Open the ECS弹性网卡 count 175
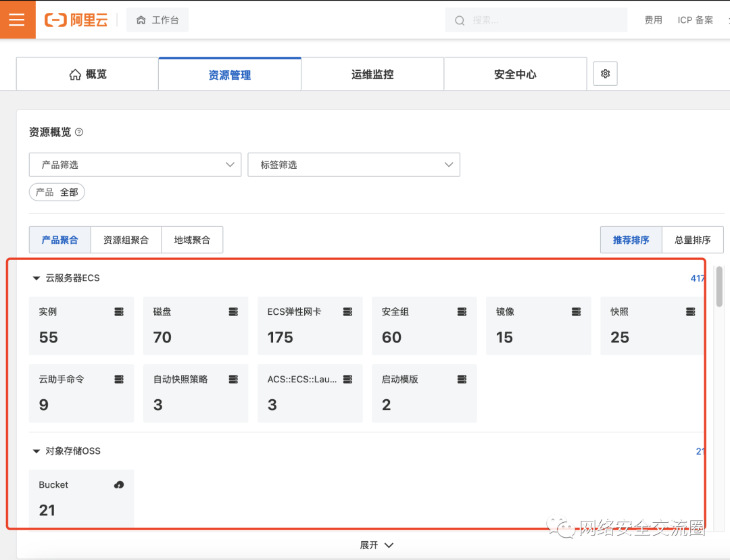 pyautogui.click(x=281, y=337)
